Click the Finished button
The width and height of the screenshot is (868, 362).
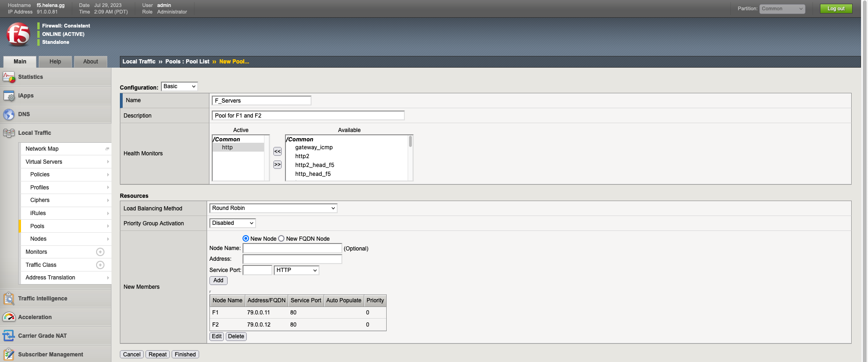[185, 355]
